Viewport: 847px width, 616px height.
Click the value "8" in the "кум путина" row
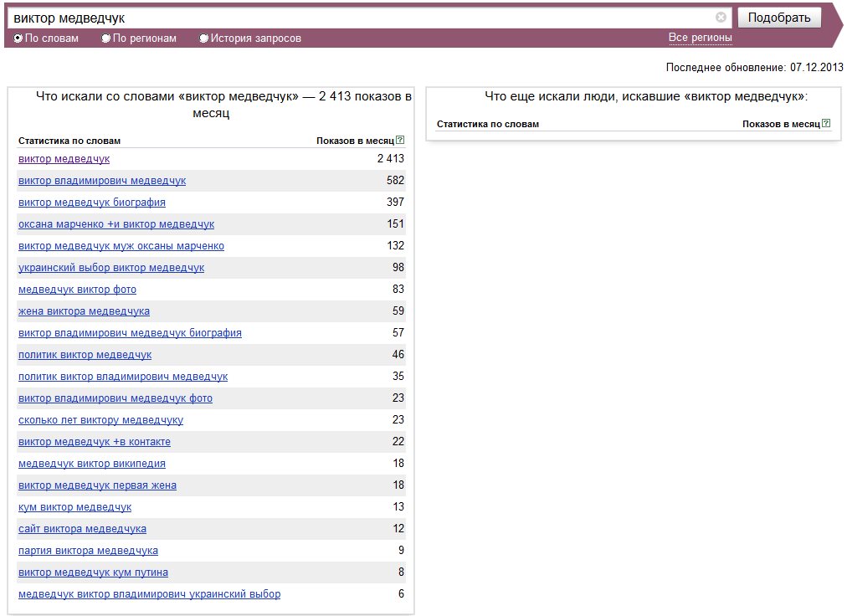coord(402,572)
